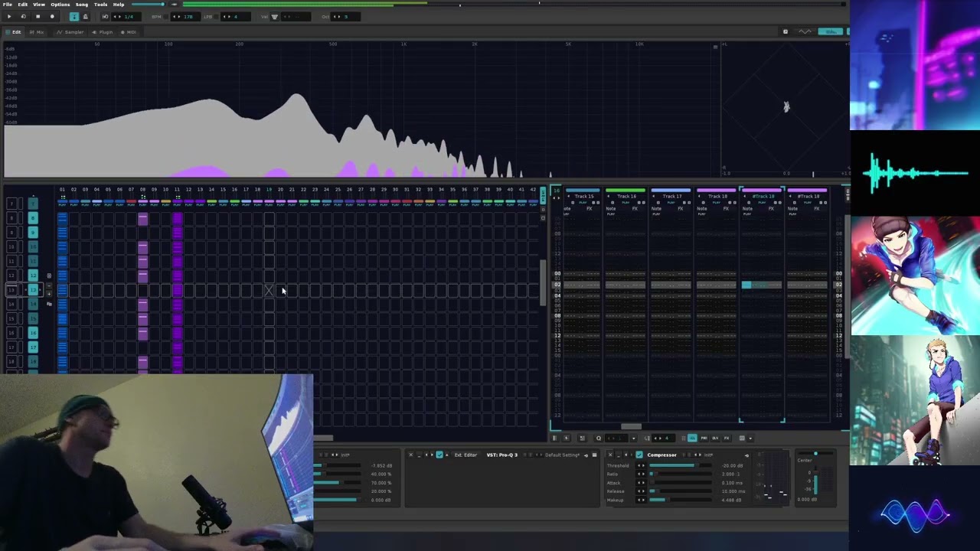
Task: Select the Track 17 header name
Action: 672,196
